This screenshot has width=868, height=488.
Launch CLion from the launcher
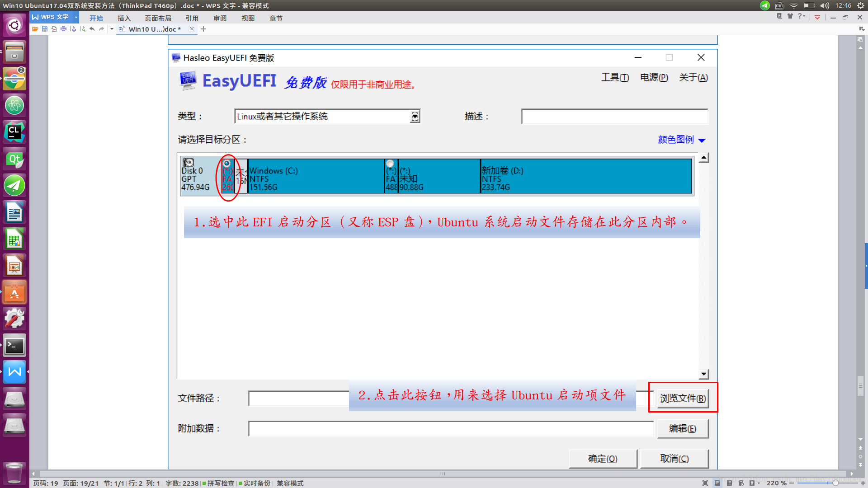click(14, 132)
